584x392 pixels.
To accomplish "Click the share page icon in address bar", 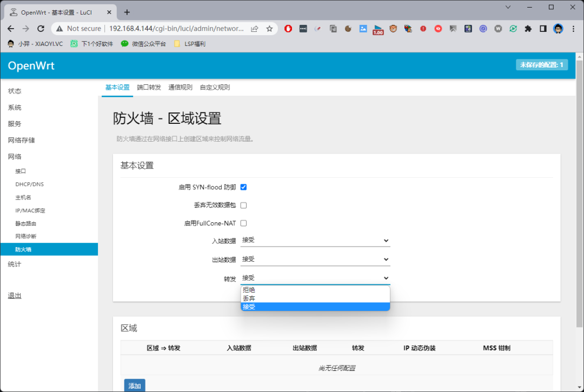I will pos(255,29).
